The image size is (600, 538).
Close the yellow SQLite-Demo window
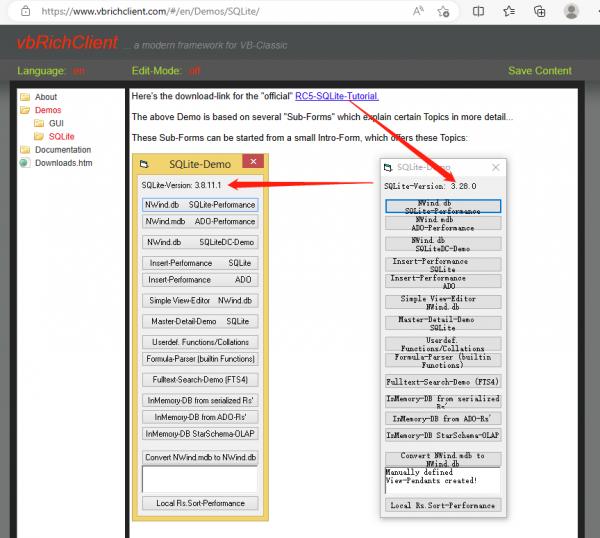253,161
